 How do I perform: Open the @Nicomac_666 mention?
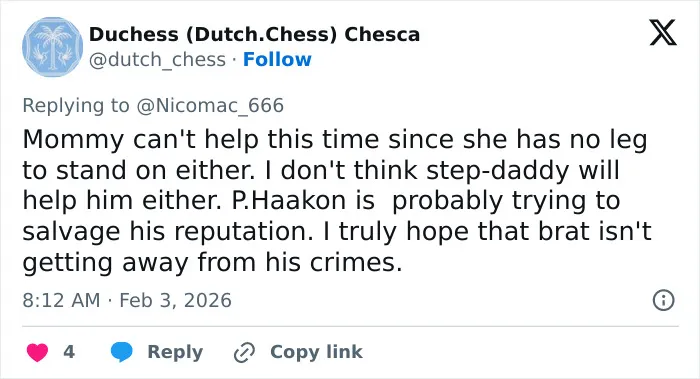tap(210, 106)
